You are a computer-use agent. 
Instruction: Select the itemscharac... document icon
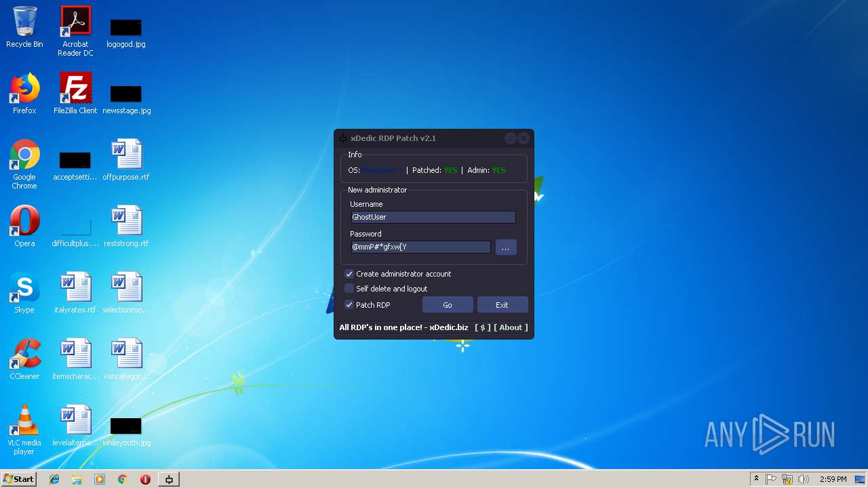(x=75, y=359)
